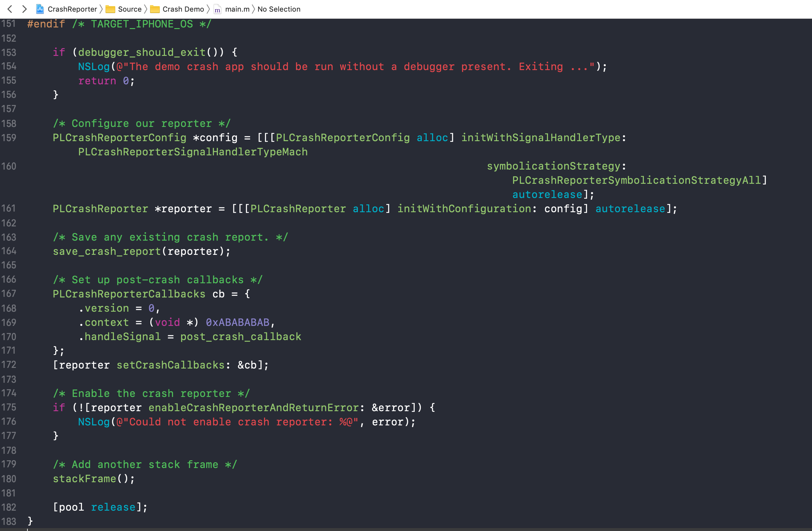Click PLCrashReporterSignalHandlerTypeMach constant
The width and height of the screenshot is (812, 531).
pyautogui.click(x=193, y=151)
